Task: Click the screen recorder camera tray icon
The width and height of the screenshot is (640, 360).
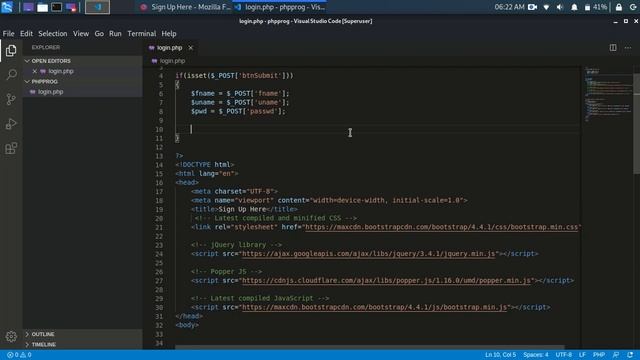Action: pyautogui.click(x=532, y=7)
